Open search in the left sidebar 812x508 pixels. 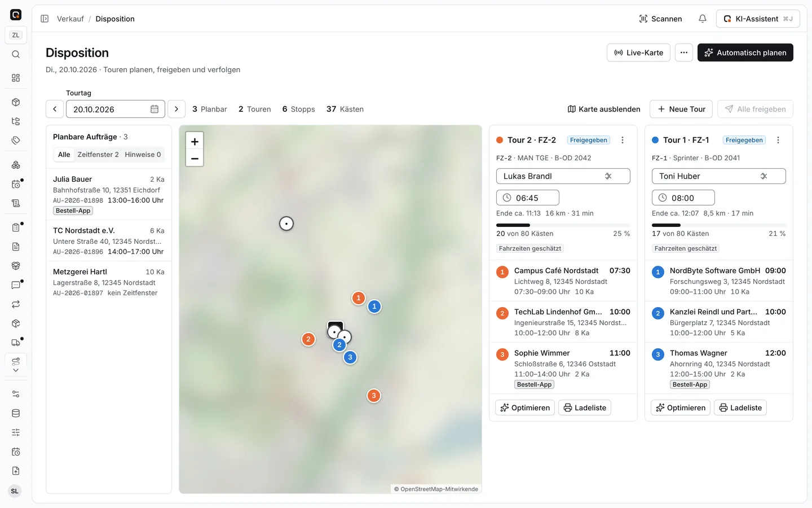tap(16, 54)
